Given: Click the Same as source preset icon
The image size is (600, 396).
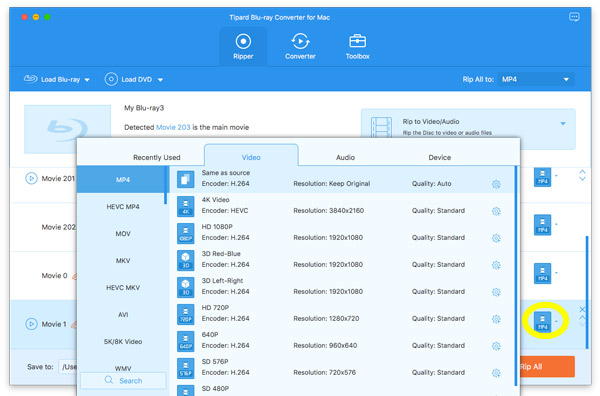Looking at the screenshot, I should 186,179.
